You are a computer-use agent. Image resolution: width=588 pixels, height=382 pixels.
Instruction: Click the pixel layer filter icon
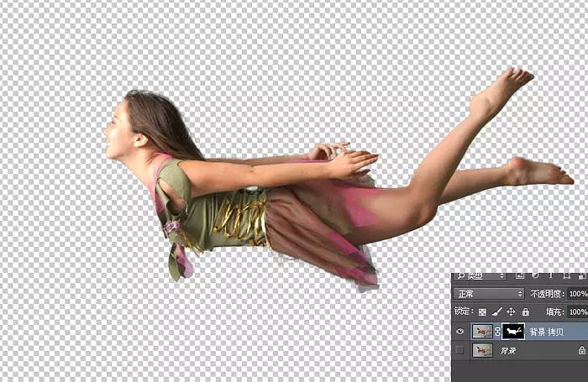coord(521,275)
